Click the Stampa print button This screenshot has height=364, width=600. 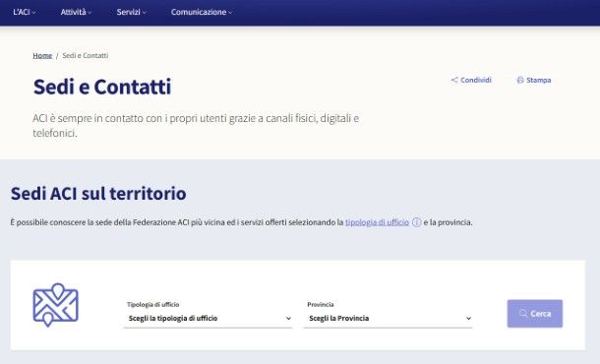point(534,80)
